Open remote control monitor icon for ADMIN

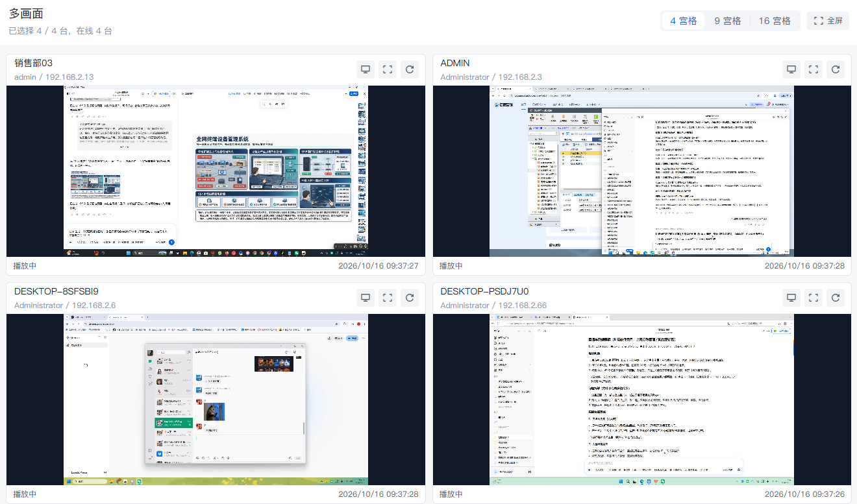pos(791,69)
